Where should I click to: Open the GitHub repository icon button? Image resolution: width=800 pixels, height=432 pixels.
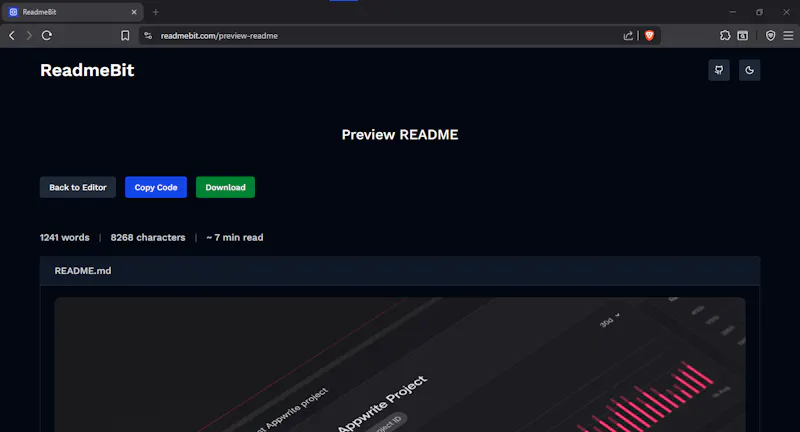[x=719, y=70]
